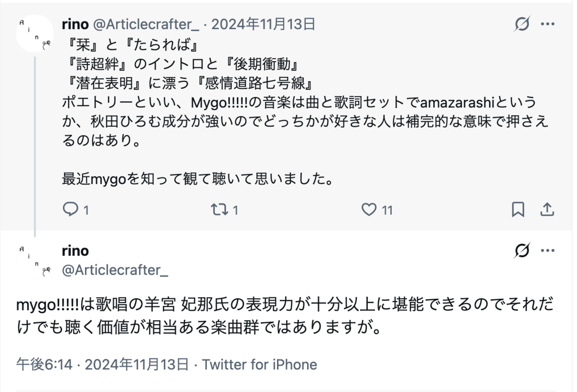Reply to the first rino tweet

pyautogui.click(x=71, y=209)
